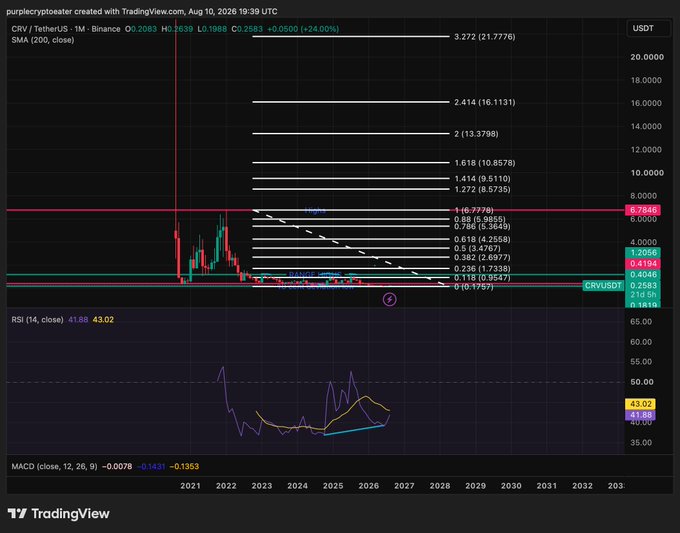
Task: Select the 1.414 (9.5110) Fibonacci level
Action: pos(482,179)
